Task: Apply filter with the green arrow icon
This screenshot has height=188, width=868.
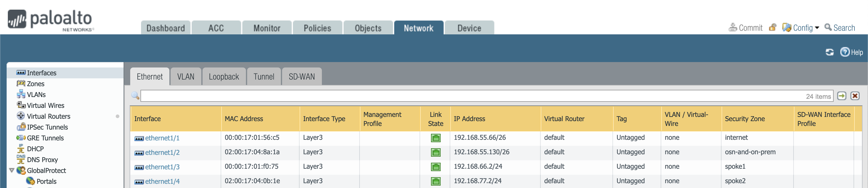Action: tap(841, 96)
